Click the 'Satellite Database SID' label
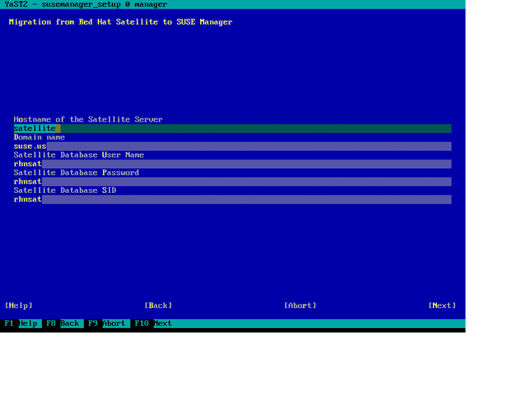This screenshot has width=532, height=399. [65, 190]
